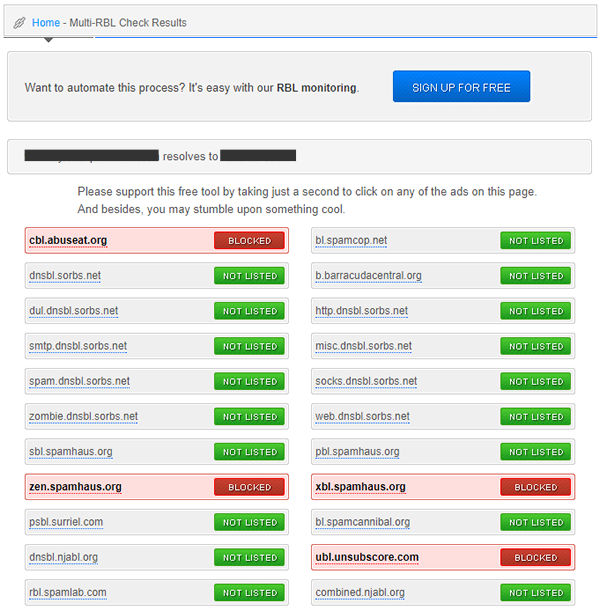Open the combined.njabl.org link
600x611 pixels.
click(360, 593)
